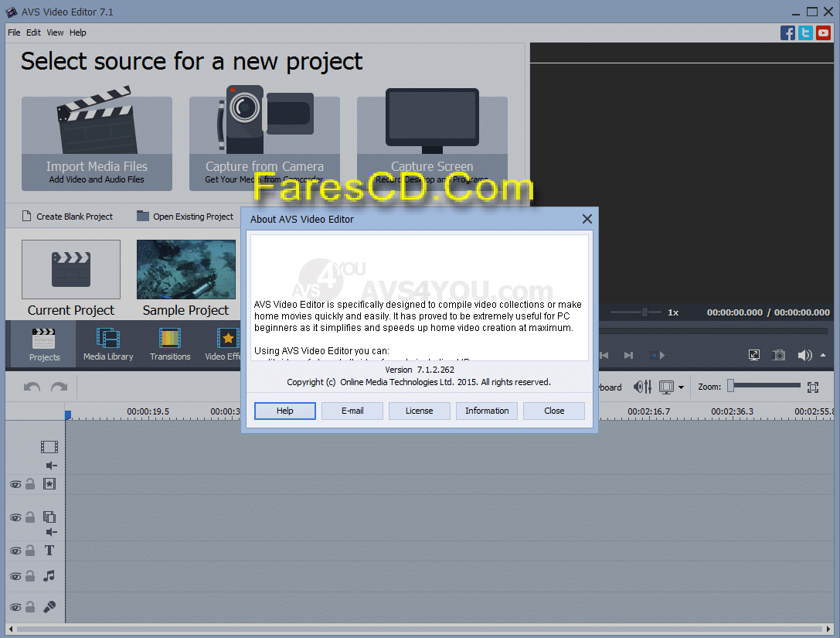The height and width of the screenshot is (638, 840).
Task: Click the License button
Action: click(x=420, y=411)
